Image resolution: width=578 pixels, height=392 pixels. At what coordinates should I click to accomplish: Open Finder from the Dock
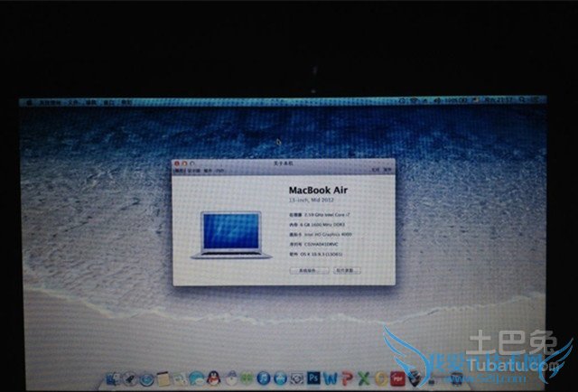coord(113,378)
